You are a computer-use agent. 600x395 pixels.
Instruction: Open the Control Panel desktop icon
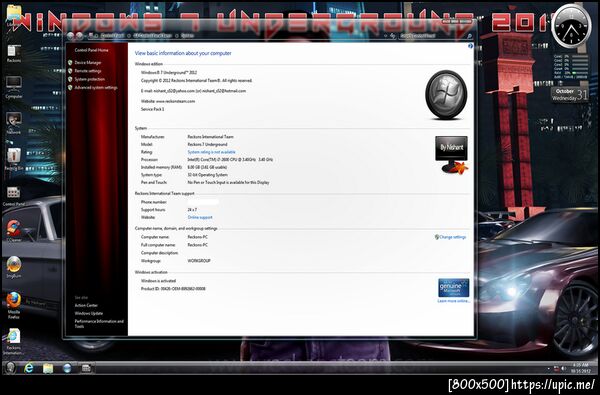[x=14, y=196]
